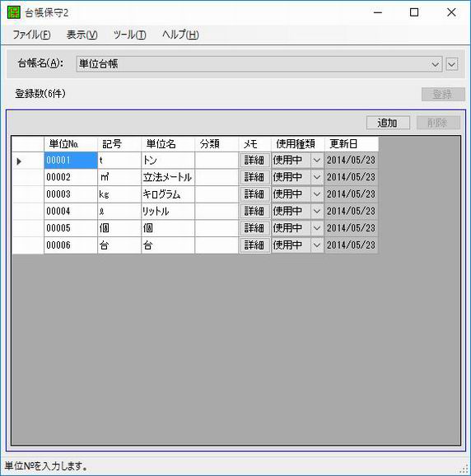Click the 追加 button
Image resolution: width=471 pixels, height=476 pixels.
coord(388,123)
